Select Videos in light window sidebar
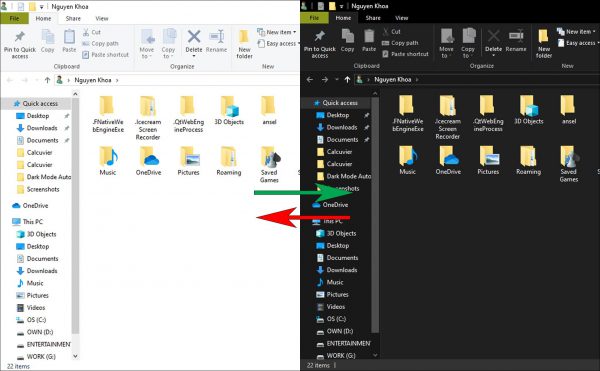This screenshot has height=371, width=600. [x=31, y=308]
